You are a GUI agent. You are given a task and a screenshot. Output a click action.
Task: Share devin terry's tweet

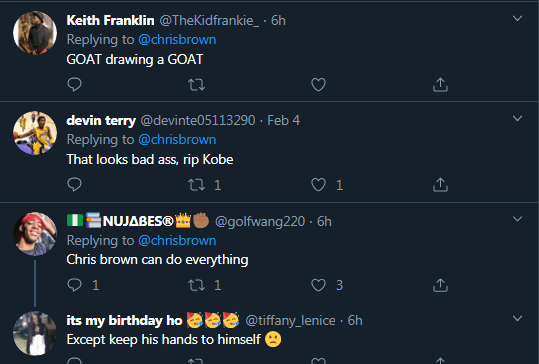click(x=440, y=185)
